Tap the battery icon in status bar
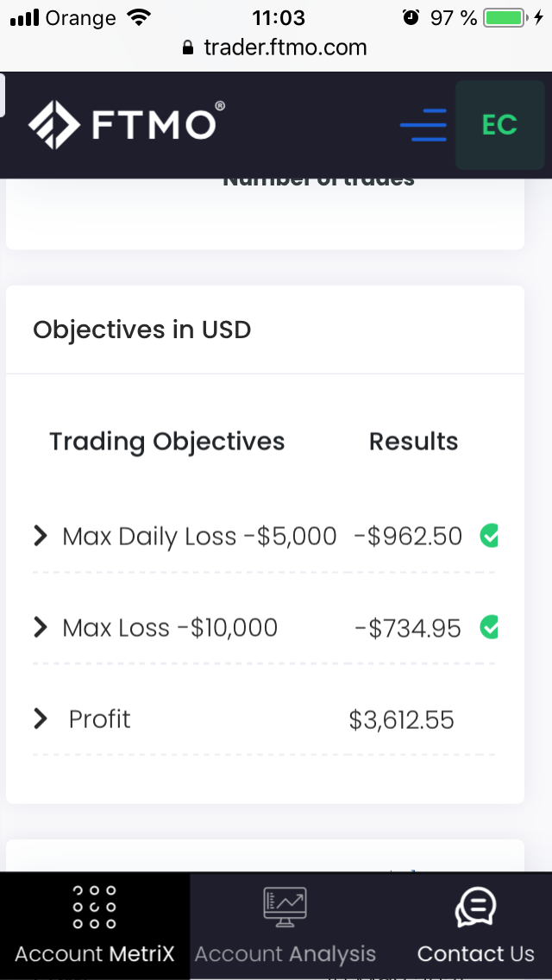The height and width of the screenshot is (980, 552). pos(506,17)
